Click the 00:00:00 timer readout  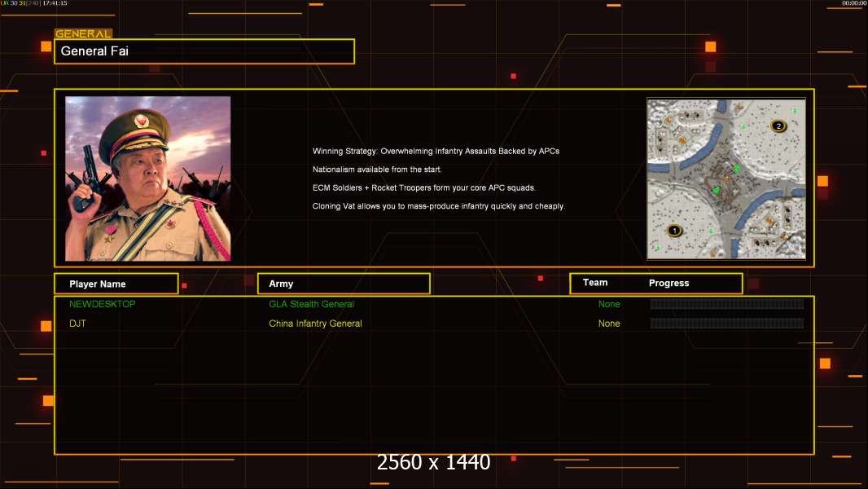[854, 3]
